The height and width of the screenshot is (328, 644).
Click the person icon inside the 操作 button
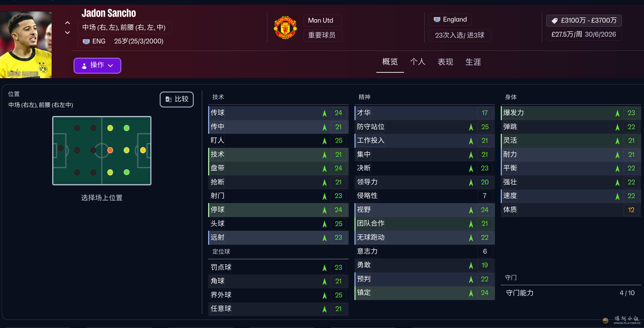click(84, 66)
